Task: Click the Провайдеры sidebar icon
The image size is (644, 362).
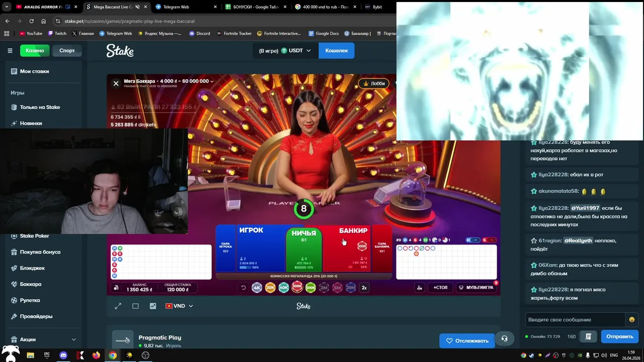Action: pos(14,316)
